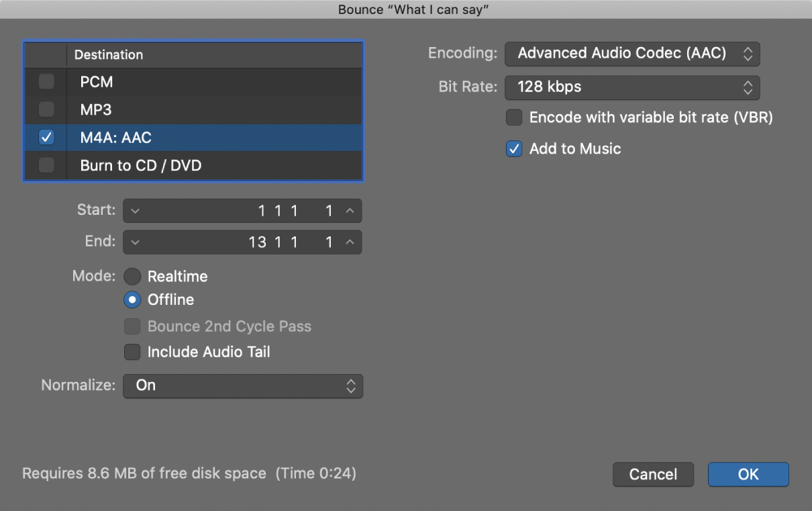
Task: Click the End position value field
Action: (242, 242)
